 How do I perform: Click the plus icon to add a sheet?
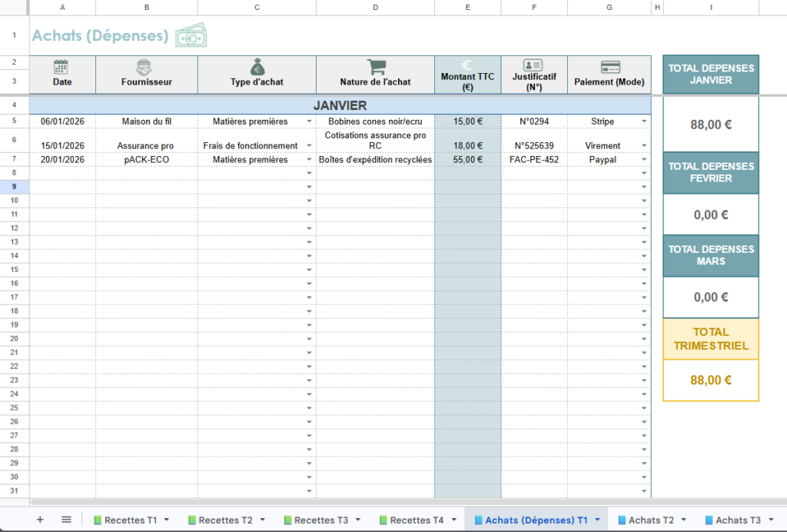click(x=42, y=520)
